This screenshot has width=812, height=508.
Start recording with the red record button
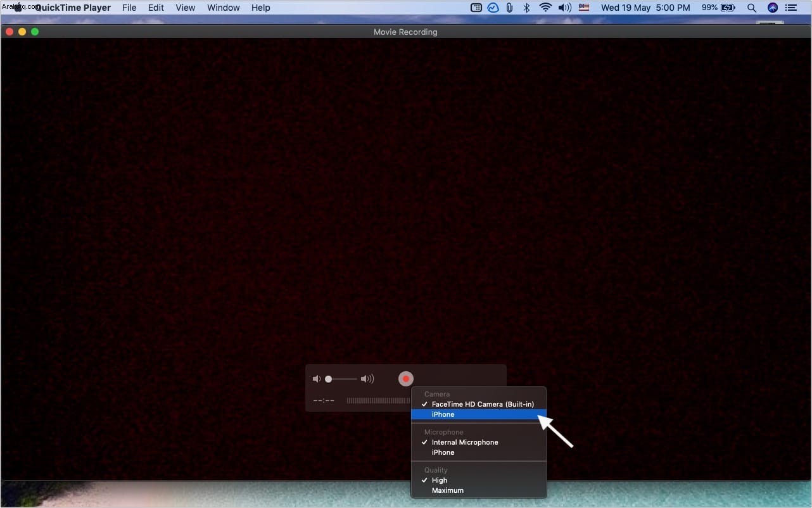tap(405, 379)
